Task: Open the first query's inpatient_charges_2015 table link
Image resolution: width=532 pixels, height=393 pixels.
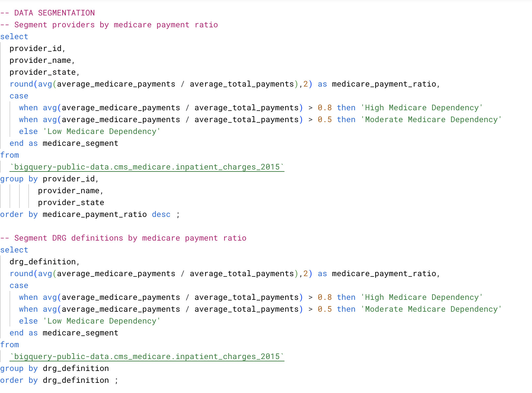Action: tap(147, 167)
